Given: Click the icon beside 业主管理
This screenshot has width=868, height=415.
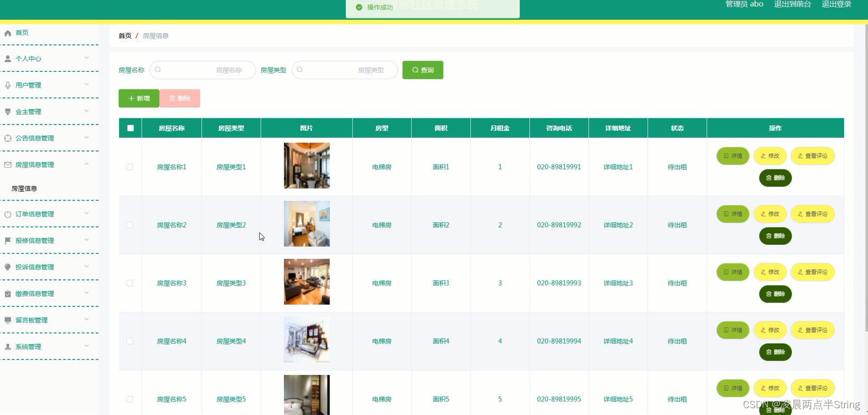Looking at the screenshot, I should 8,112.
